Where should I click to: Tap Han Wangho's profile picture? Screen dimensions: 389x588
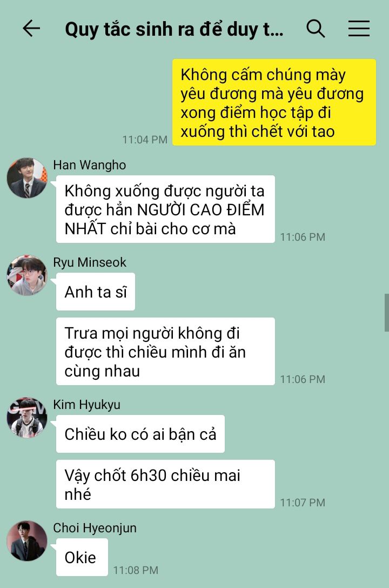point(27,178)
